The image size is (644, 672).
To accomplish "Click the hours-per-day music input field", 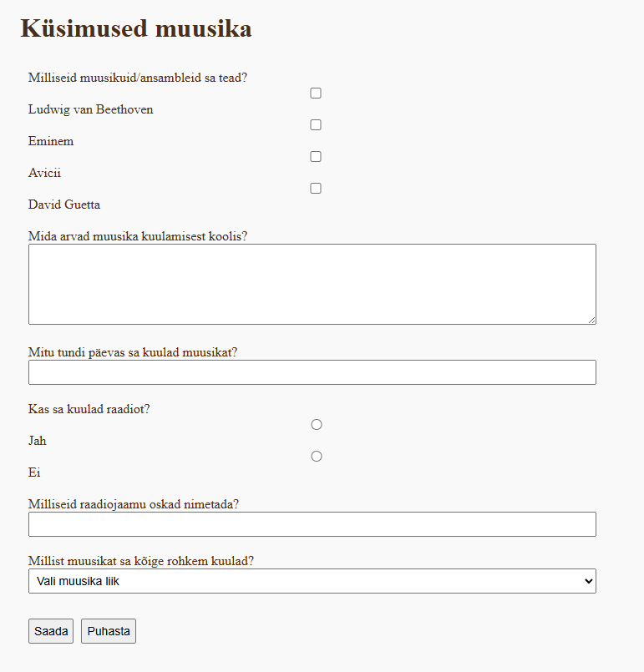I will click(312, 372).
